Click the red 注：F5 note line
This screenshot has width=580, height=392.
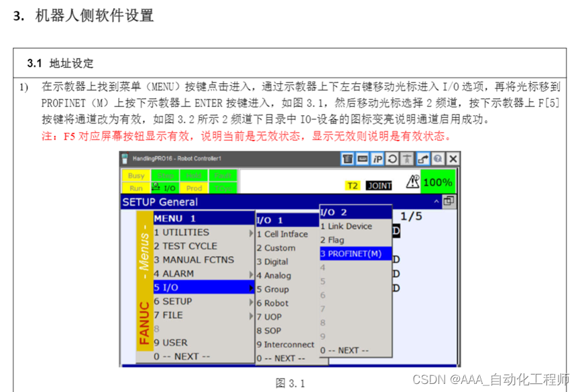click(246, 136)
